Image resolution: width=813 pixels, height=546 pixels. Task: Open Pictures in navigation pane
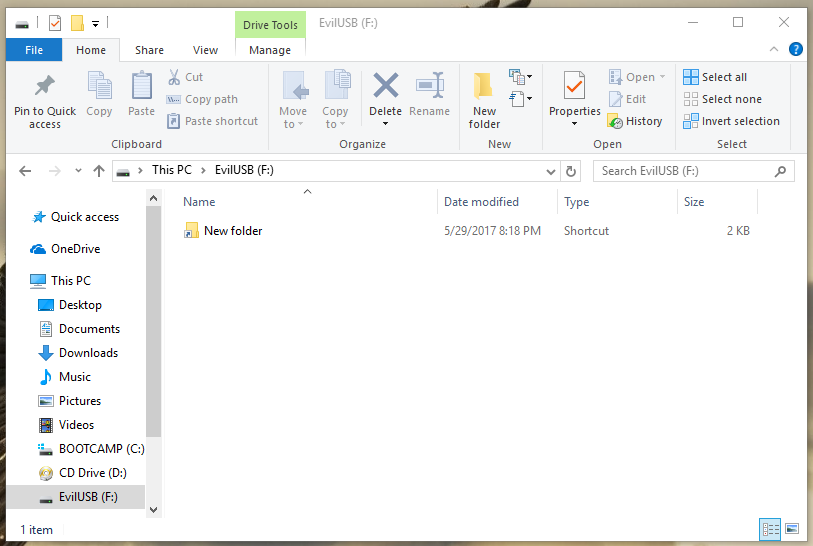pos(69,401)
